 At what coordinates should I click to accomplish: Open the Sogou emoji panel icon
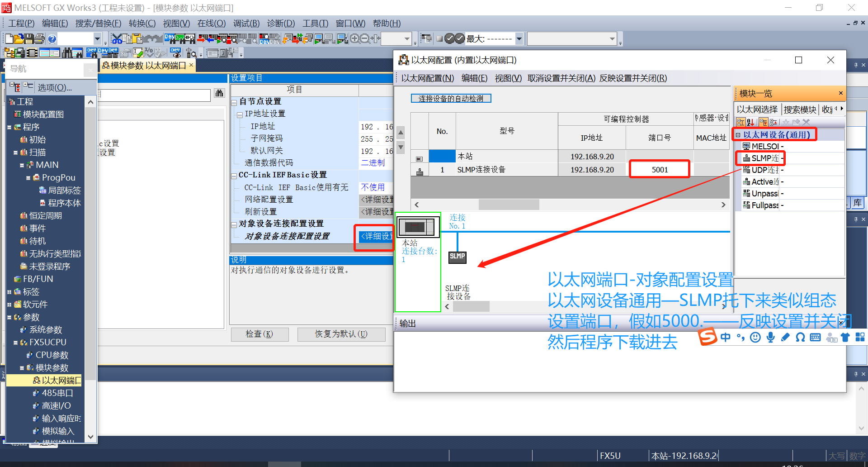(755, 337)
